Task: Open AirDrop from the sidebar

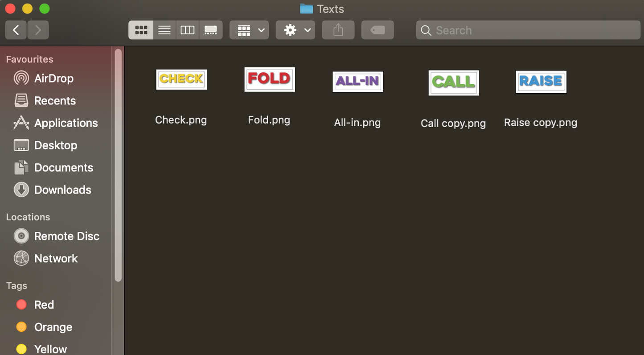Action: click(53, 78)
